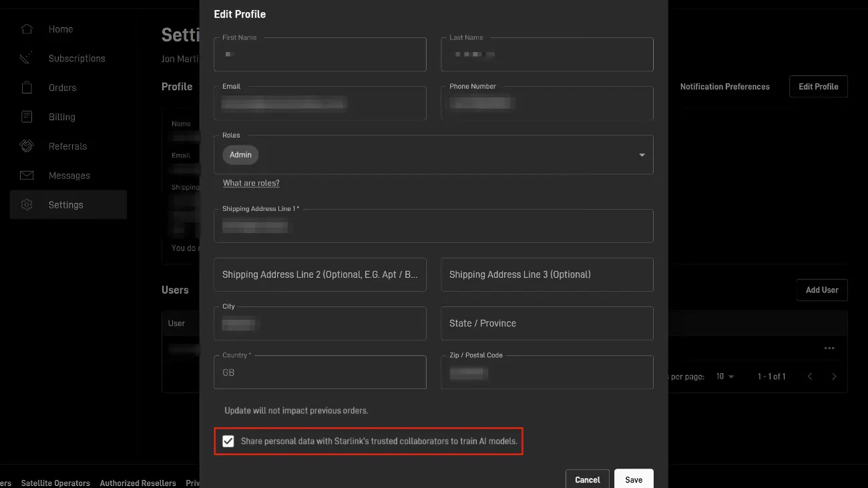Cancel the Edit Profile dialog
The height and width of the screenshot is (488, 868).
tap(587, 479)
